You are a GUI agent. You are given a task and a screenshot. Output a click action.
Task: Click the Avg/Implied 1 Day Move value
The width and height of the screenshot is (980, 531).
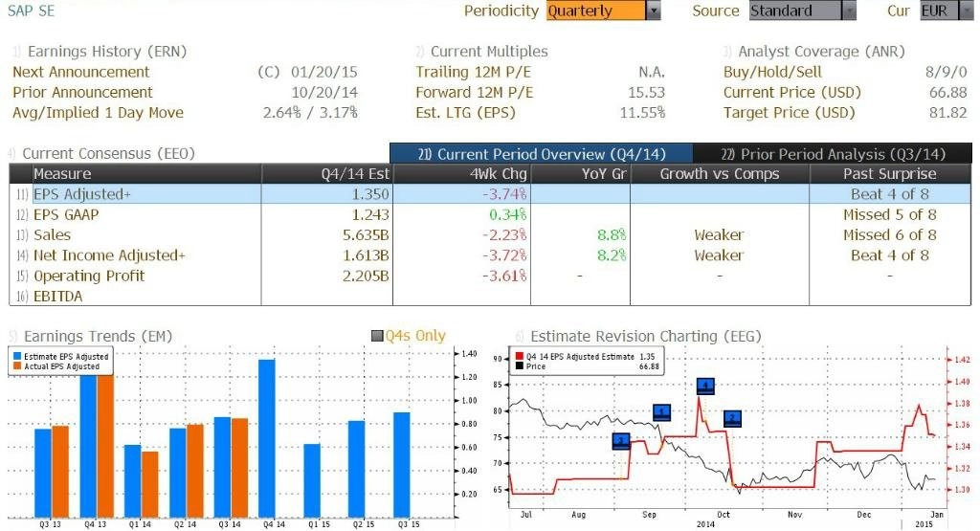pos(310,113)
